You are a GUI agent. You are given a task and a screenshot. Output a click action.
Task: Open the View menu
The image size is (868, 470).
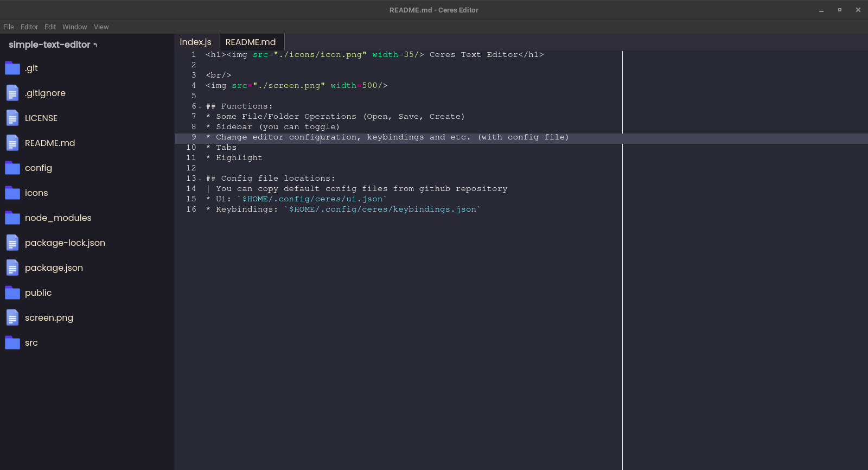101,27
